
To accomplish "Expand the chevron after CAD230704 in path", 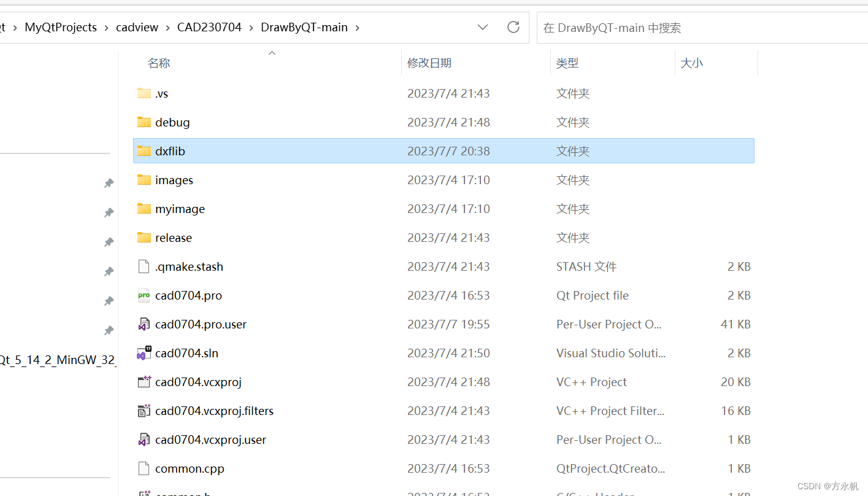I will [252, 28].
